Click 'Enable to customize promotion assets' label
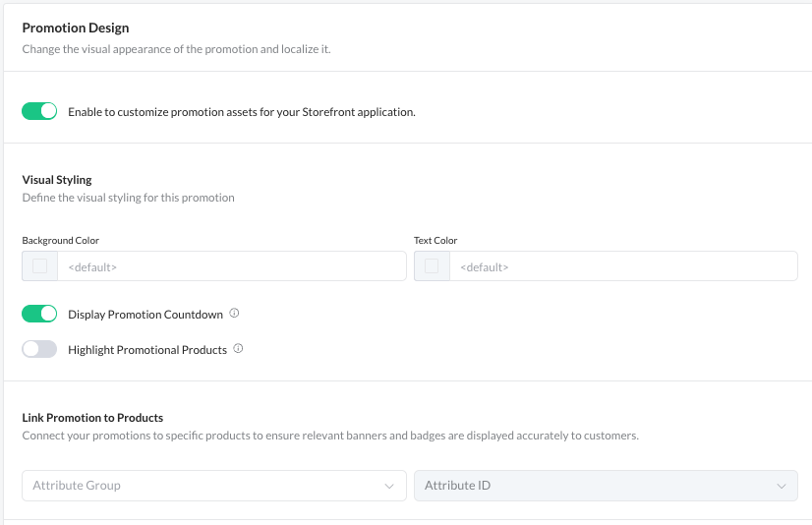 pyautogui.click(x=242, y=112)
